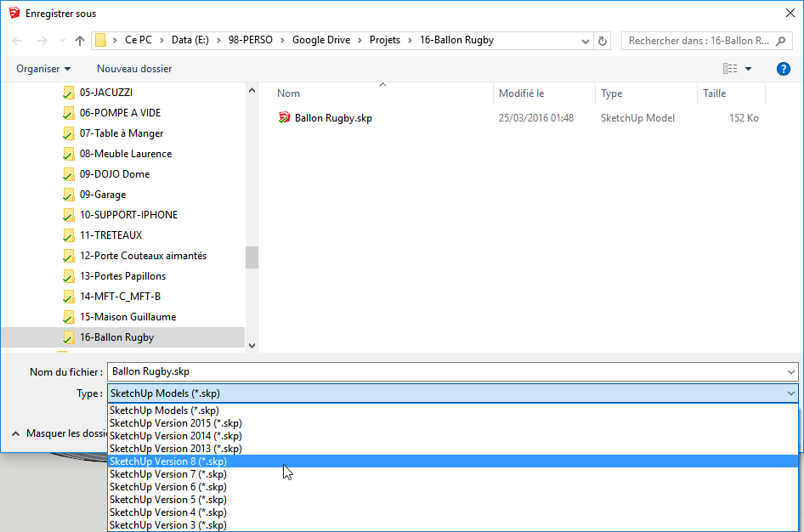The height and width of the screenshot is (532, 804).
Task: Select the Ballon Rugby.skp file
Action: (333, 118)
